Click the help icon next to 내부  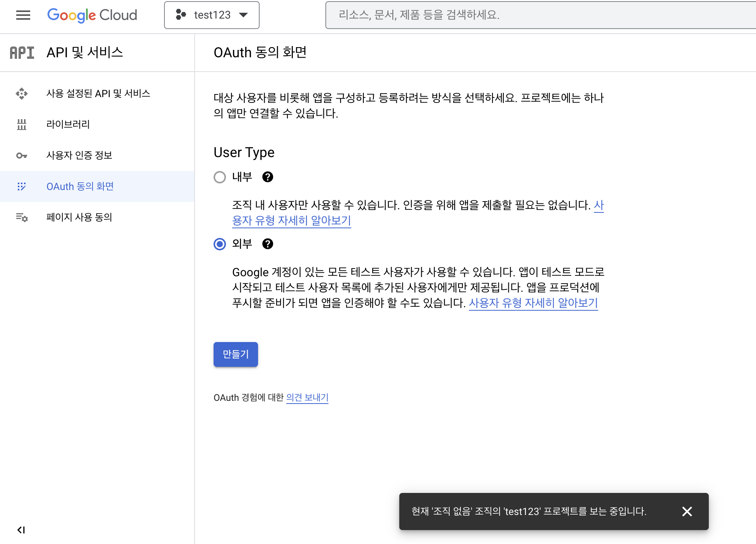click(x=268, y=177)
